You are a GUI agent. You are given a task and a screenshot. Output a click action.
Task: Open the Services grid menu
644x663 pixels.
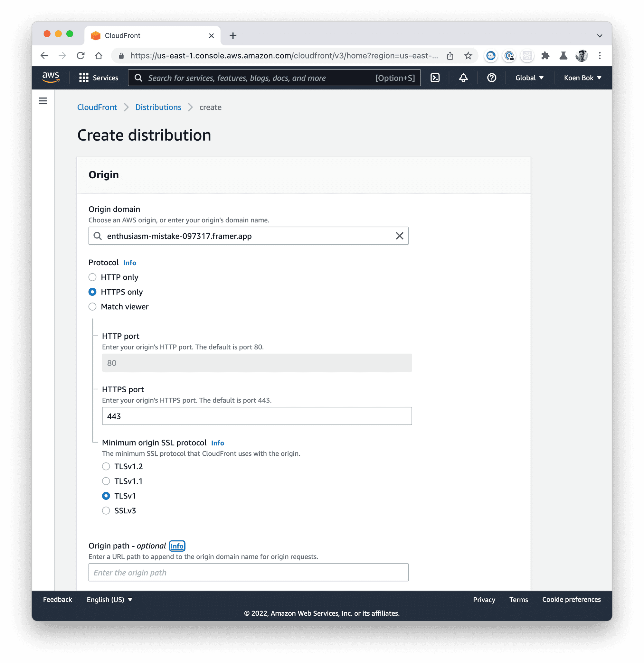99,78
